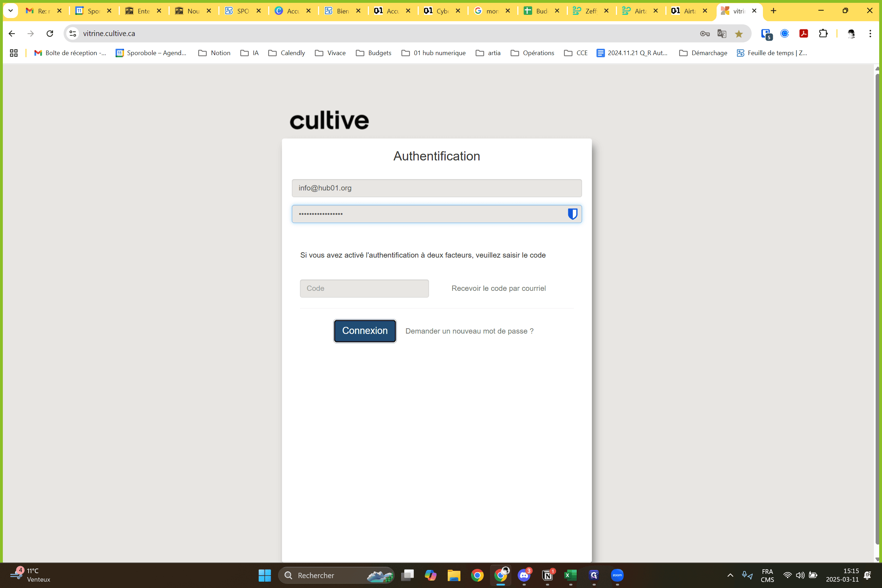This screenshot has height=588, width=882.
Task: Open Excel from the taskbar
Action: tap(570, 575)
